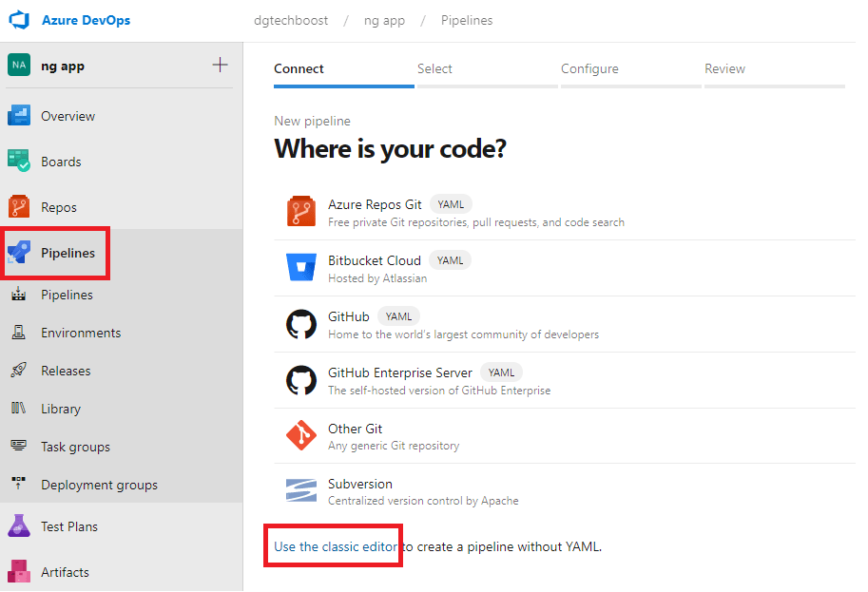Go to Environments in the sidebar
The height and width of the screenshot is (592, 868).
coord(81,333)
